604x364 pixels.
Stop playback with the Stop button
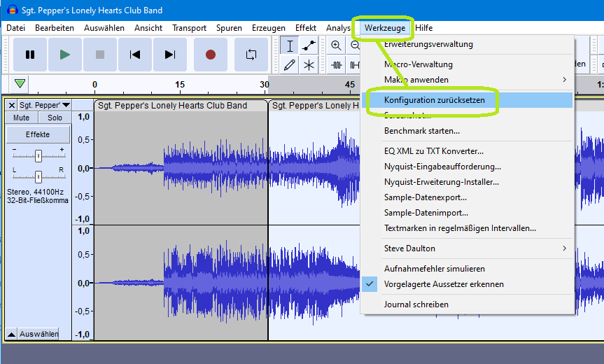coord(100,55)
